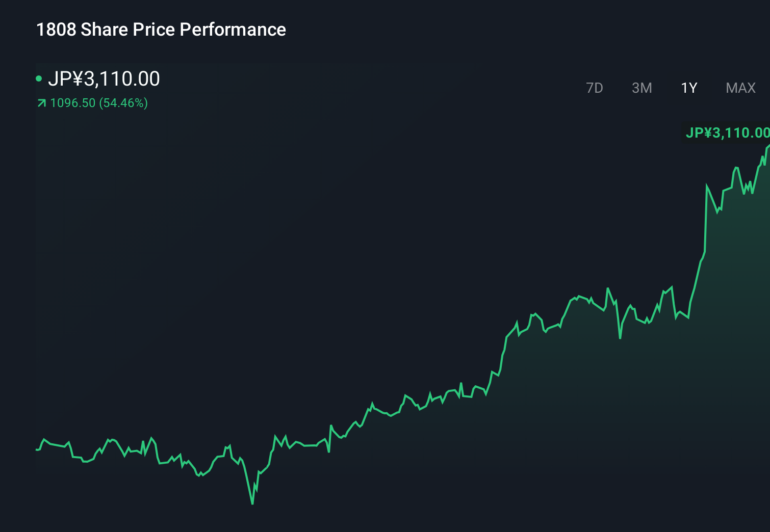Click the large JP¥3,110.00 price readout
Viewport: 770px width, 532px height.
tap(105, 79)
